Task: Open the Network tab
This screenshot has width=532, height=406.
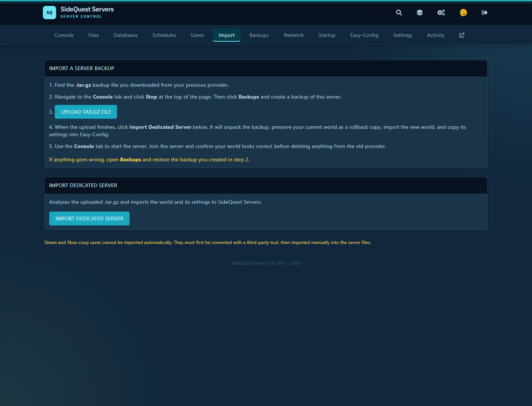Action: coord(294,35)
